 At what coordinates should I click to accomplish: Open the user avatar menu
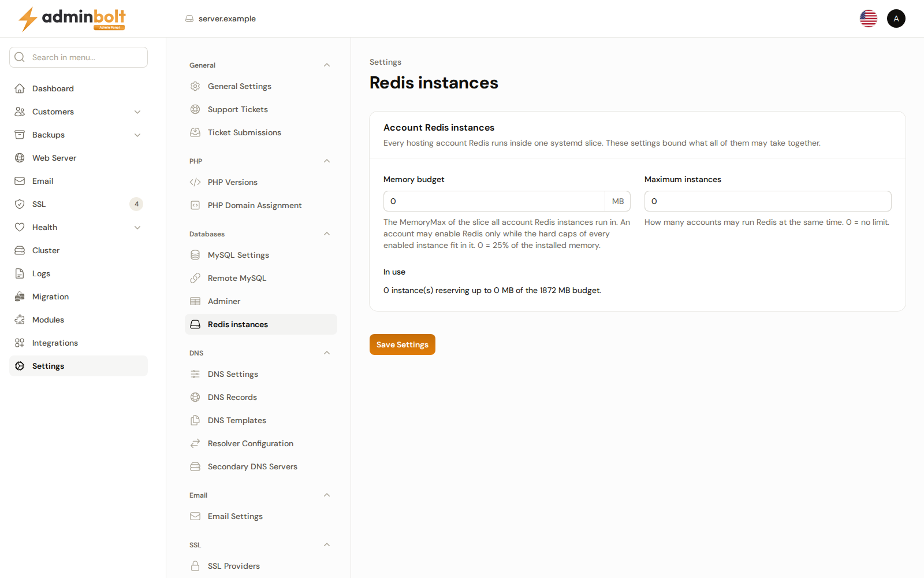pyautogui.click(x=896, y=18)
